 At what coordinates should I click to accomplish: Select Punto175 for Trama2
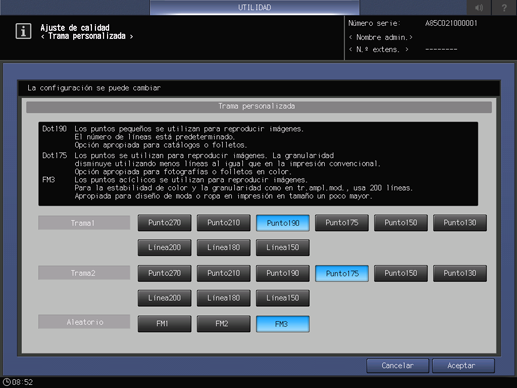[x=342, y=273]
